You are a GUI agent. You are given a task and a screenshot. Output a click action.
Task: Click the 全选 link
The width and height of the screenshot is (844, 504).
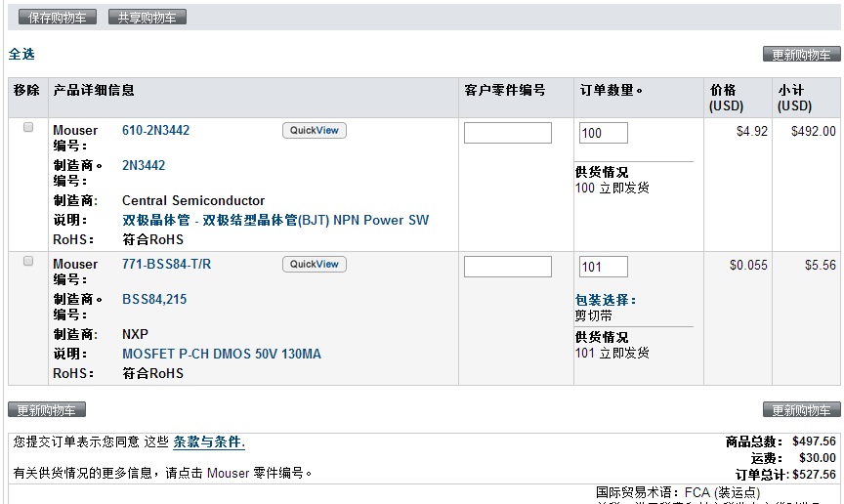(x=21, y=55)
